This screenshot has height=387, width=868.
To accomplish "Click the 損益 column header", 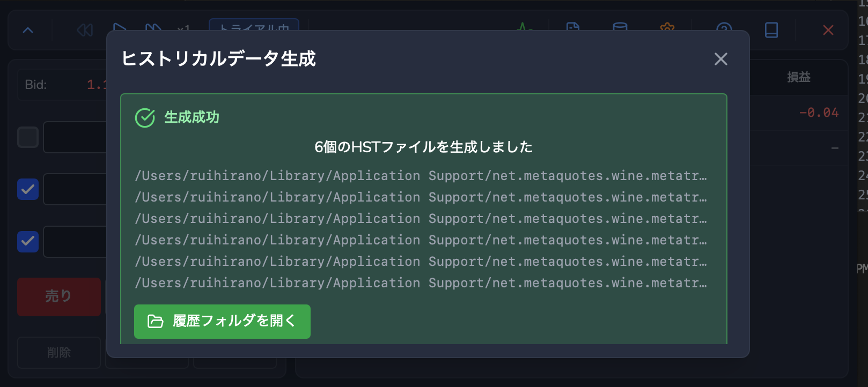I will [799, 77].
